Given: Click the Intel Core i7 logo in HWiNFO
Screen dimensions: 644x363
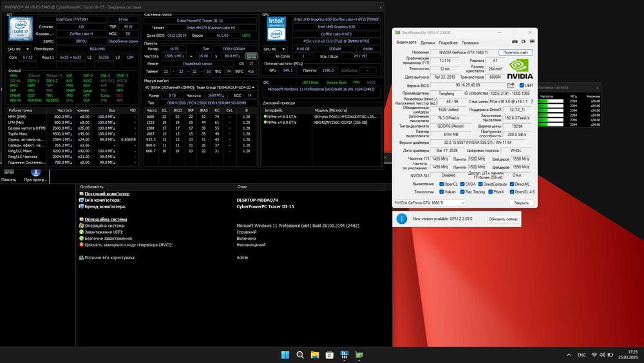Looking at the screenshot, I should (x=21, y=28).
